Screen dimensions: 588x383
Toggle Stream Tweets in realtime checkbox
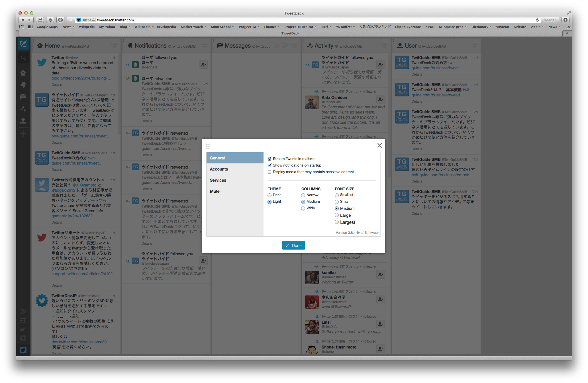click(269, 159)
